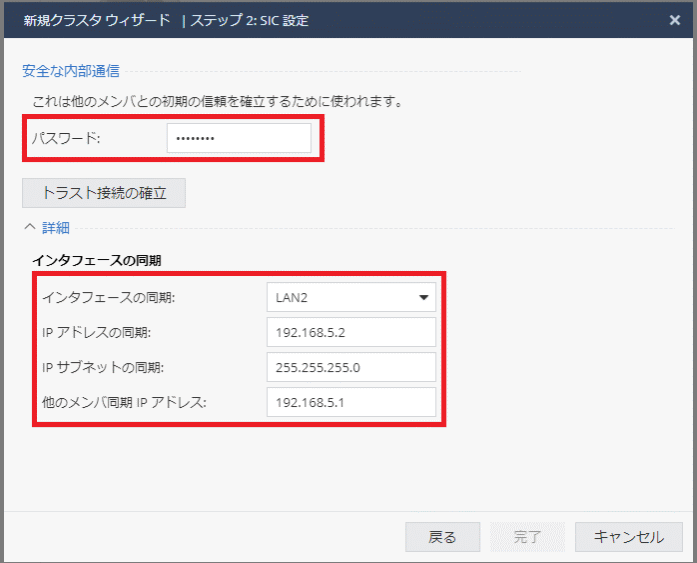The width and height of the screenshot is (697, 563).
Task: Click the 安全な内部通信 section heading
Action: tap(72, 70)
